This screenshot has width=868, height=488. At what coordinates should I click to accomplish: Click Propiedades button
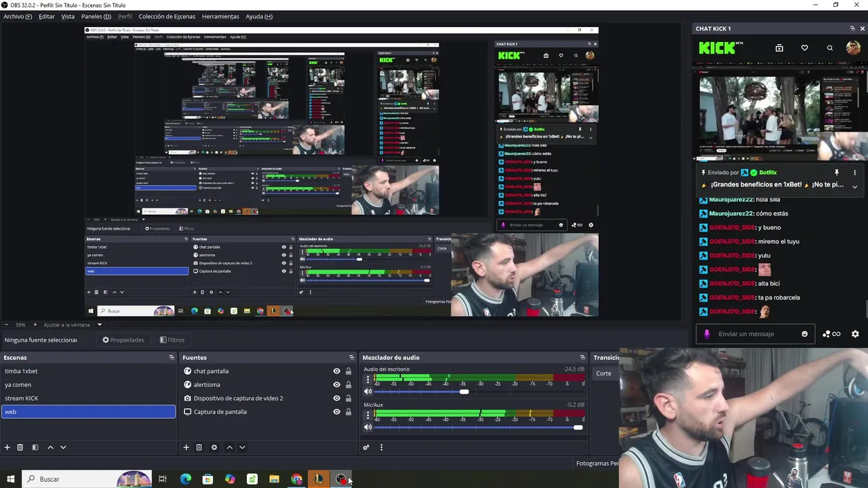tap(123, 340)
